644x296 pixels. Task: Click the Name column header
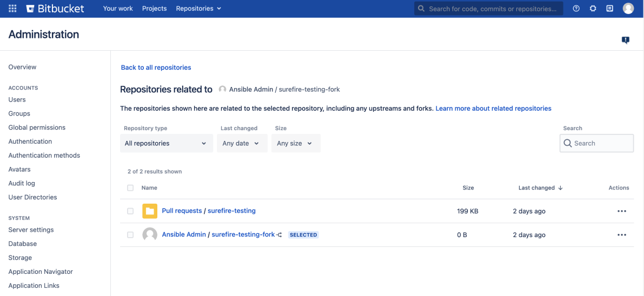click(149, 187)
